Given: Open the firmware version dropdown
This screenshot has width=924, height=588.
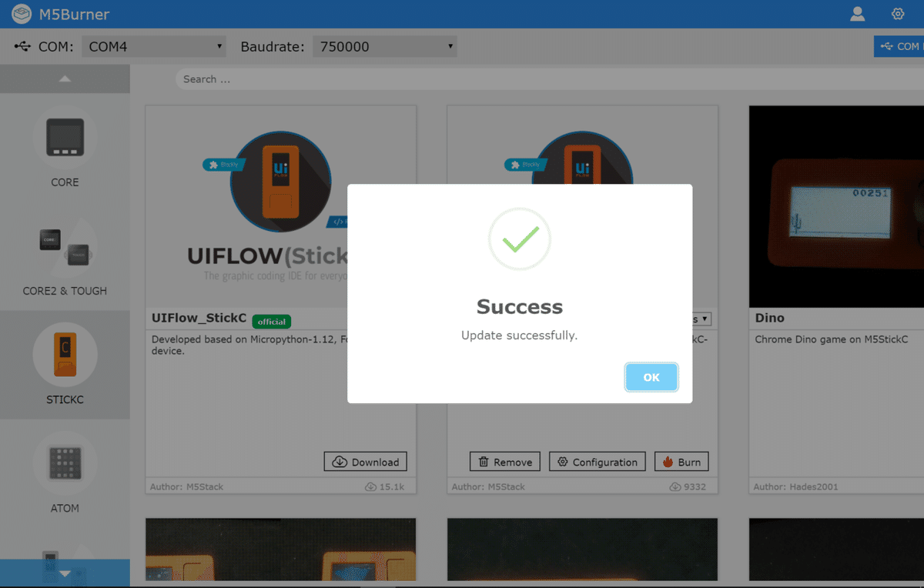Looking at the screenshot, I should click(701, 319).
